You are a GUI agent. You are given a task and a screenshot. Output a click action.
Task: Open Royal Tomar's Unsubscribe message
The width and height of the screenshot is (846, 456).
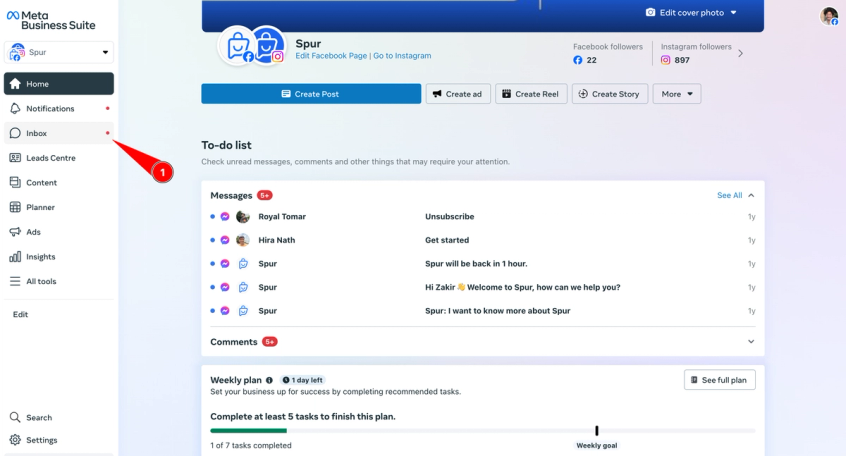[x=483, y=216]
